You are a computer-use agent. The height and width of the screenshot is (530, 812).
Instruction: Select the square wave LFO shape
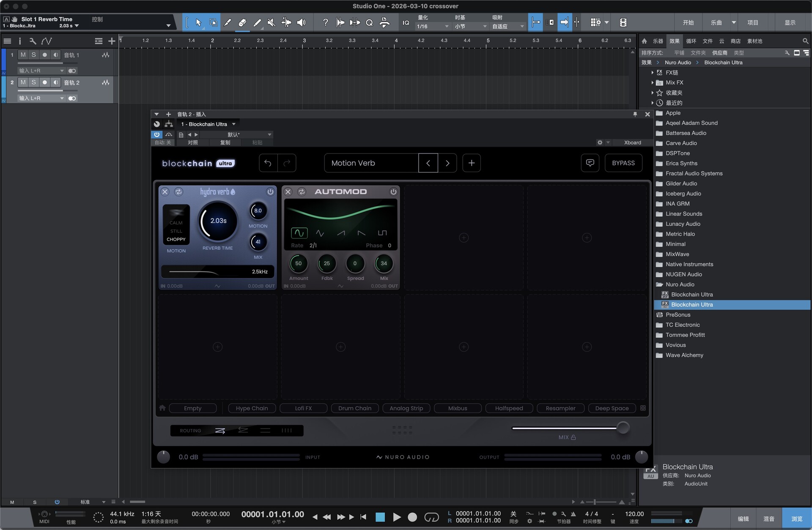point(382,233)
